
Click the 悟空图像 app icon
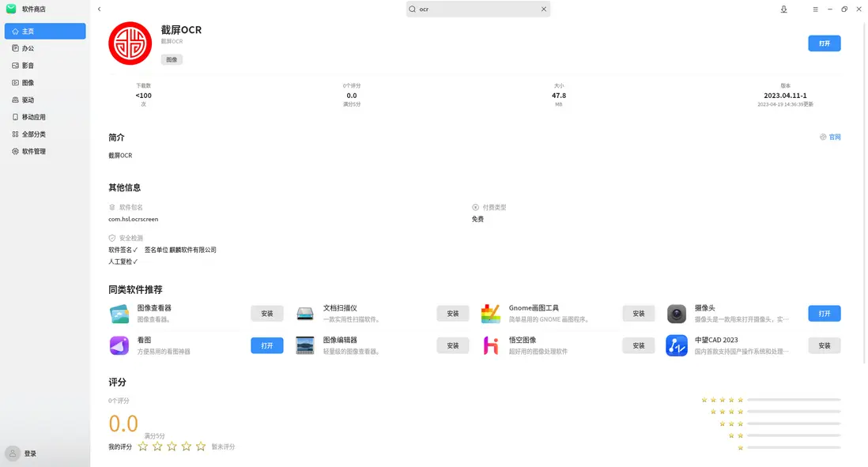click(x=490, y=345)
